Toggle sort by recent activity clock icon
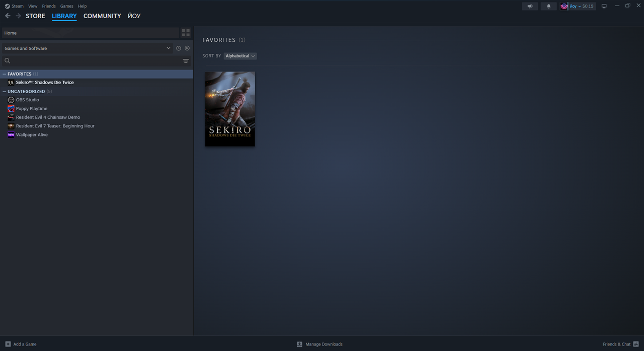 pyautogui.click(x=178, y=48)
